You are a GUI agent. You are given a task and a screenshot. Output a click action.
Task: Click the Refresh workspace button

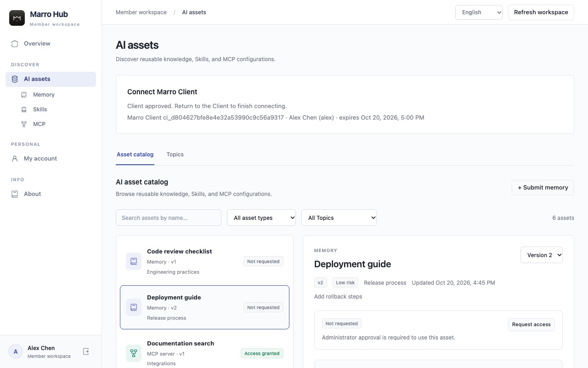541,12
